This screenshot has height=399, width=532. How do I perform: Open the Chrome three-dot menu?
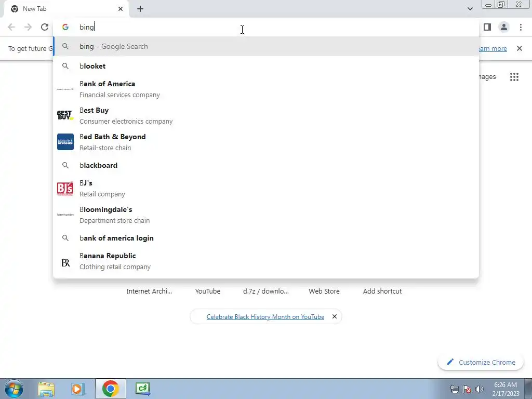point(521,27)
